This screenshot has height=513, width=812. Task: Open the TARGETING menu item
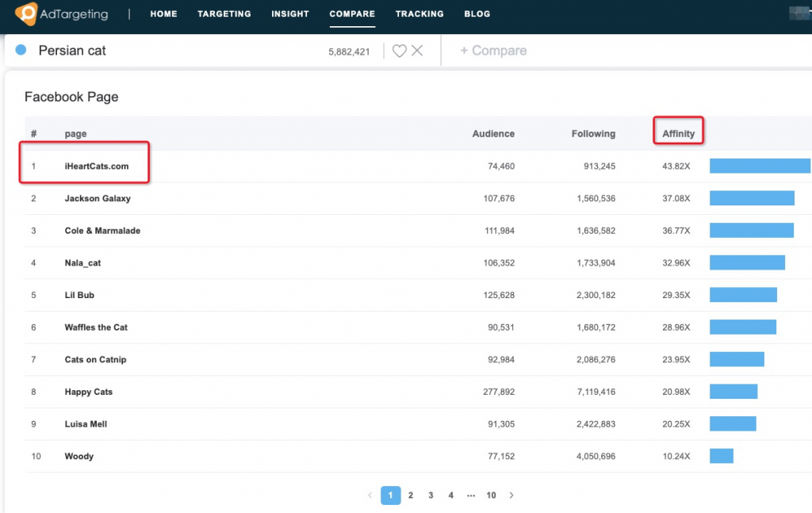[x=224, y=14]
